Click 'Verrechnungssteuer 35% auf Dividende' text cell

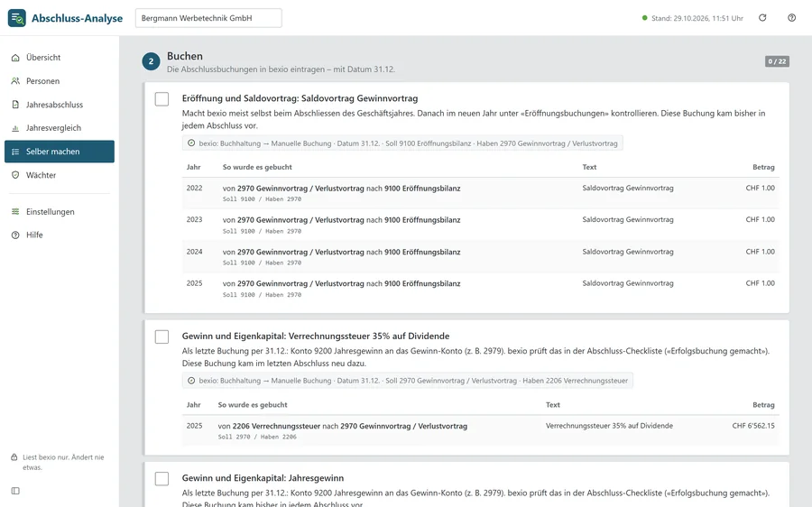point(609,426)
